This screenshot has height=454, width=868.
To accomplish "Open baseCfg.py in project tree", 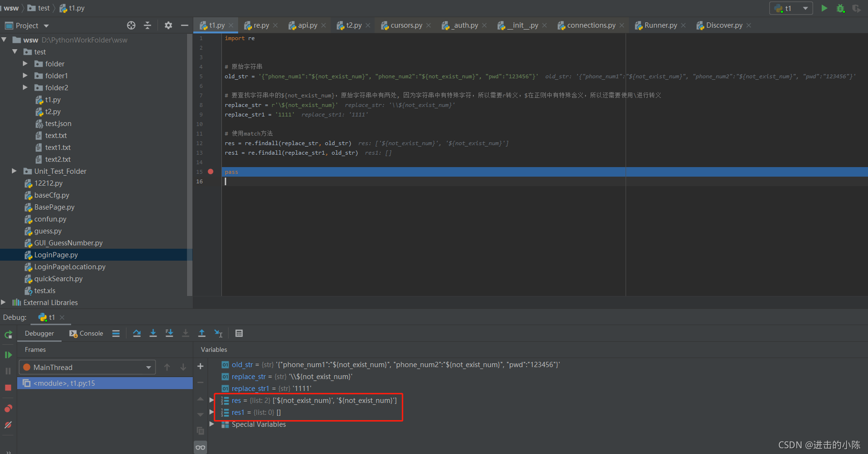I will tap(52, 195).
